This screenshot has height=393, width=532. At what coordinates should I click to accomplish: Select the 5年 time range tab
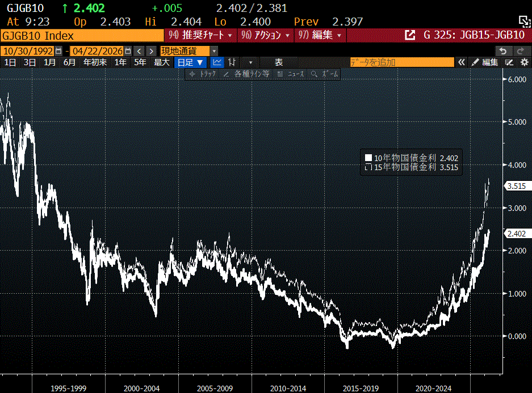coord(140,62)
